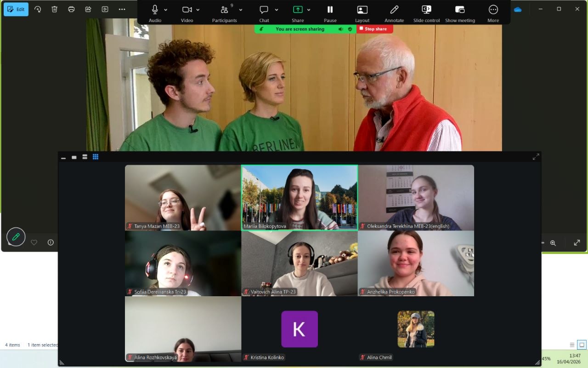Click the red Stop share button
Screen dimensions: 588x368
[x=374, y=29]
